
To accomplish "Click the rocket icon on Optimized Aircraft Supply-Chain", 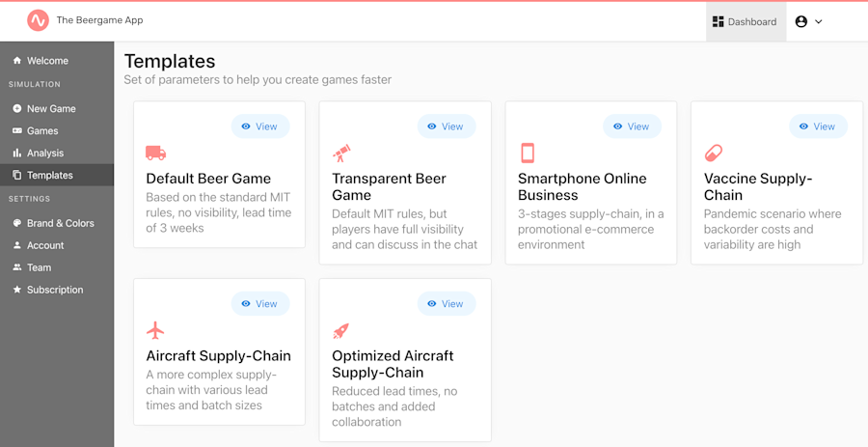I will click(x=341, y=331).
